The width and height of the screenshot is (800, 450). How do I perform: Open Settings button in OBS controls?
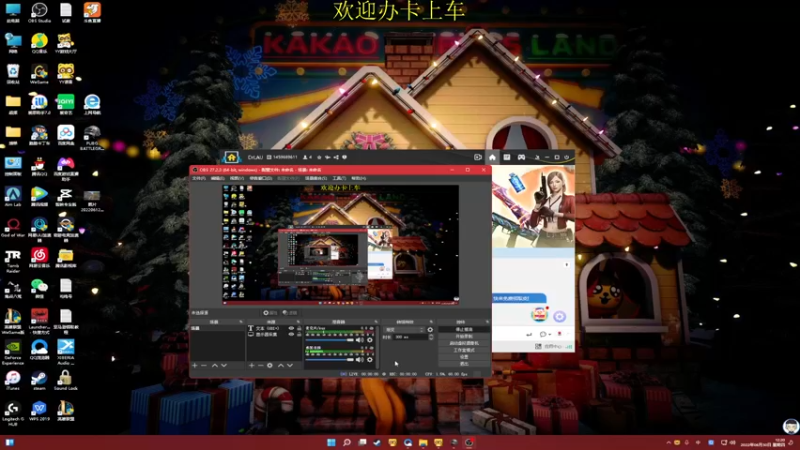click(x=464, y=357)
